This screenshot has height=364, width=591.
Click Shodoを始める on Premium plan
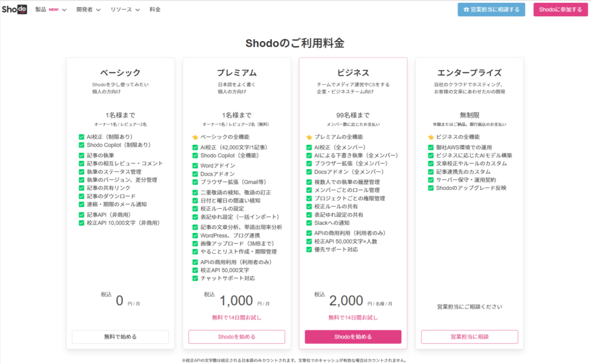[237, 337]
